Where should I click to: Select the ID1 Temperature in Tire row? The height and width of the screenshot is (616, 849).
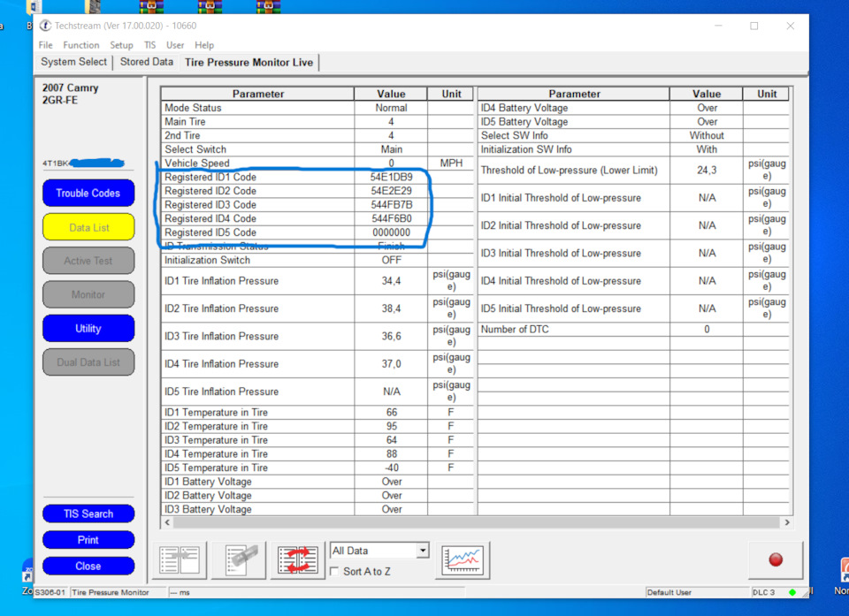[317, 413]
